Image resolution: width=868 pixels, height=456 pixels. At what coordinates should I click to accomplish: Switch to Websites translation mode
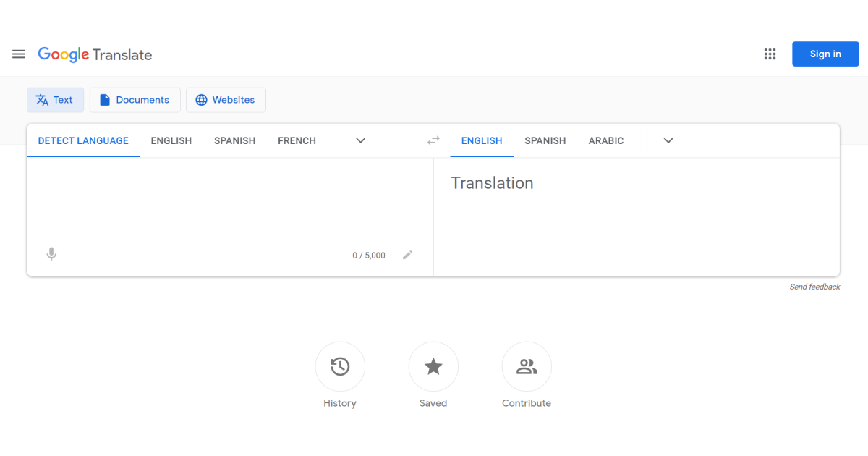[226, 99]
